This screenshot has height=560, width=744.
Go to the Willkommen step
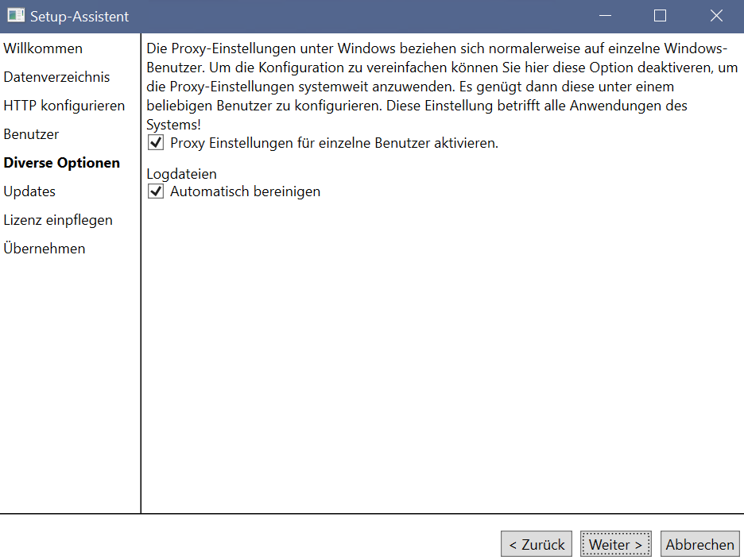[43, 48]
